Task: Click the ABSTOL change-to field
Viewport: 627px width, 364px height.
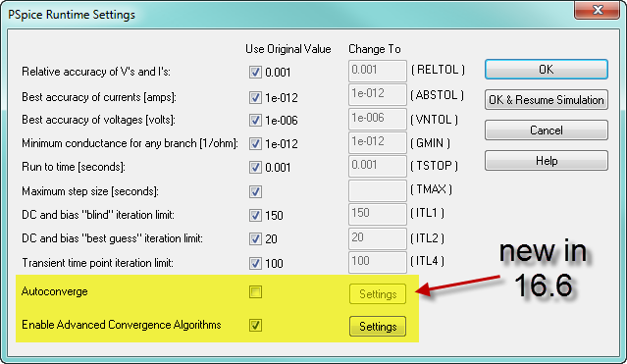Action: click(x=378, y=94)
